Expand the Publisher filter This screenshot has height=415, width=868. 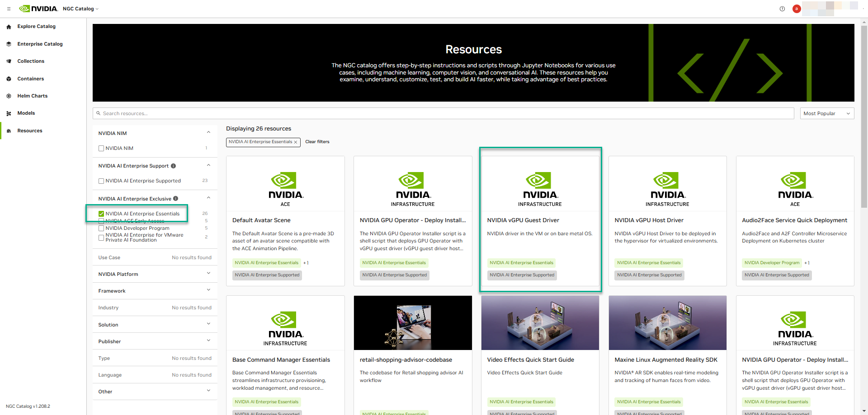(208, 340)
